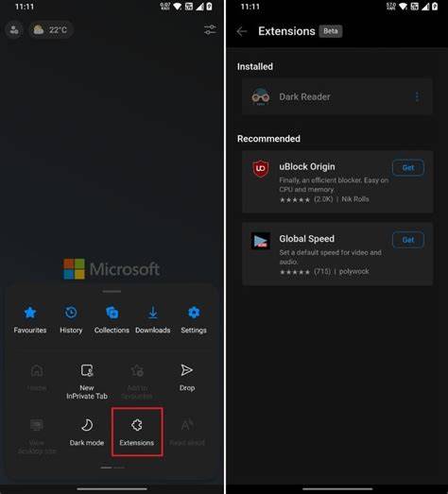Open the Global Speed title
Viewport: 448px width, 494px height.
[x=307, y=239]
